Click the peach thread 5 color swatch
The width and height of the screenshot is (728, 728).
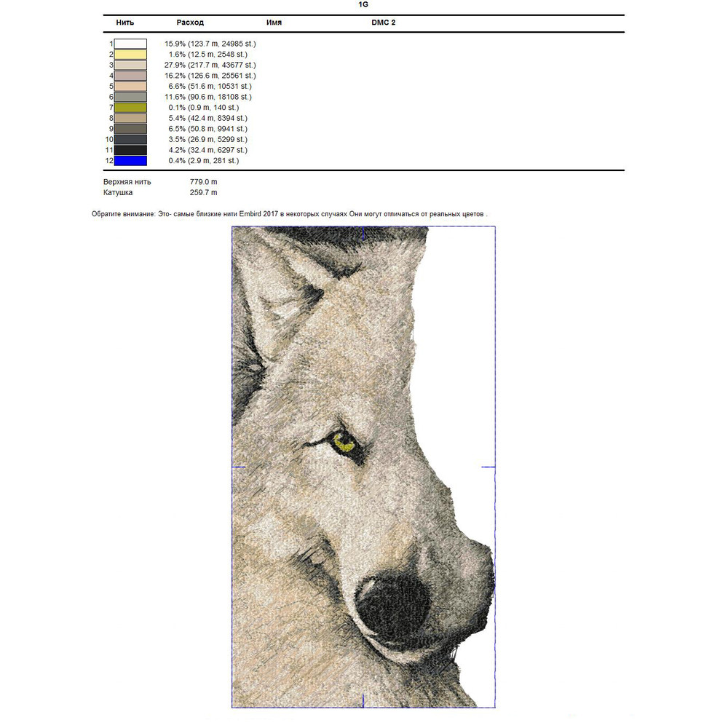130,86
